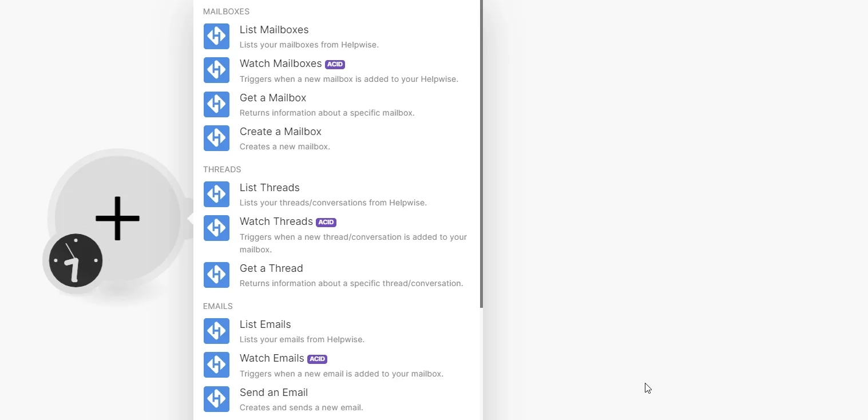
Task: Click 'Returns information about a specific mailbox.' text
Action: tap(327, 113)
